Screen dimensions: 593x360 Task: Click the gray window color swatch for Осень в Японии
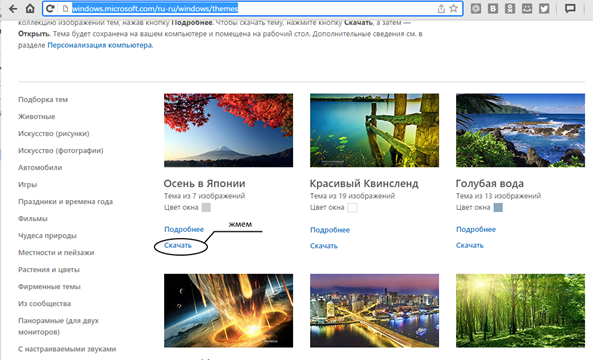(x=206, y=207)
